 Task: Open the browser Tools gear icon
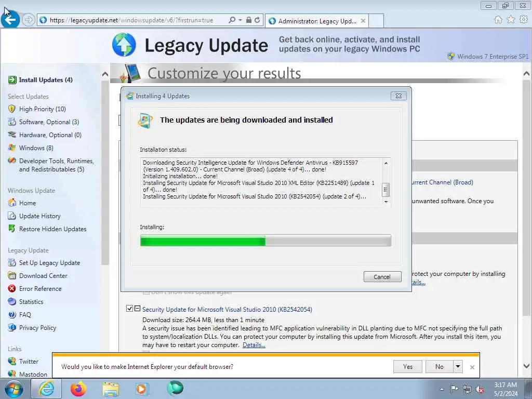(524, 20)
